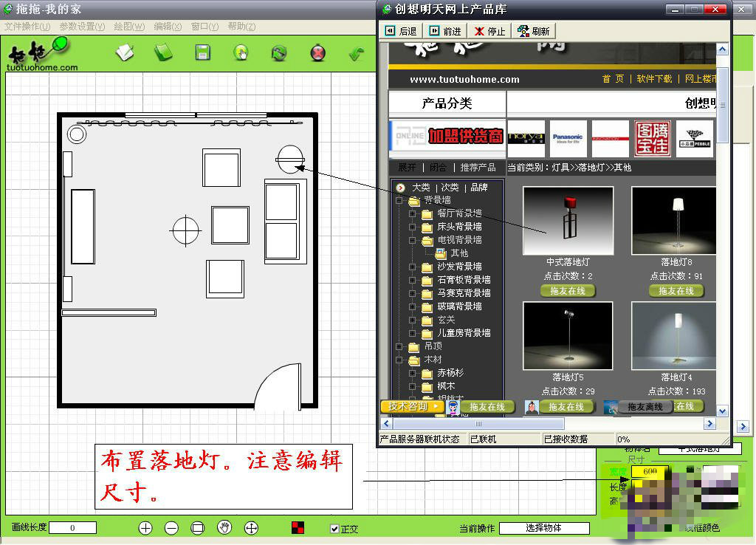Click the 落地灯4 product thumbnail
756x545 pixels.
click(674, 336)
